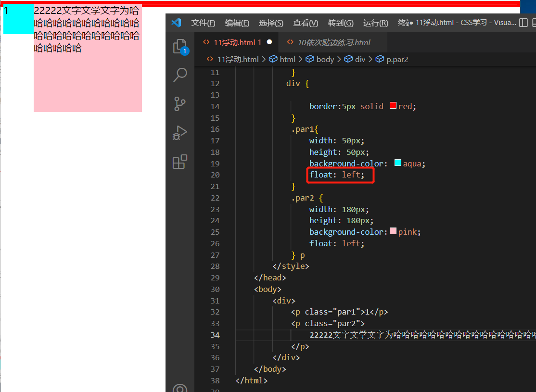Open the 编辑(E) menu
The image size is (536, 392).
[237, 23]
